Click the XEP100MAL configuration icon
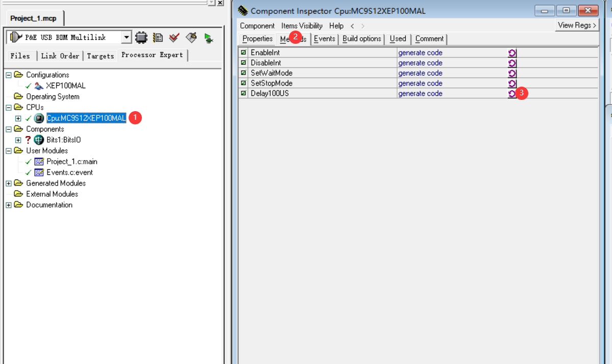The height and width of the screenshot is (364, 612). (x=39, y=86)
